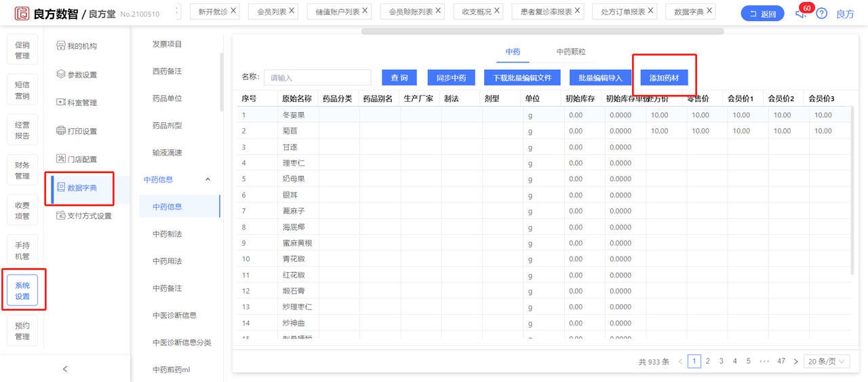
Task: Select the 中药 tab
Action: coord(513,52)
